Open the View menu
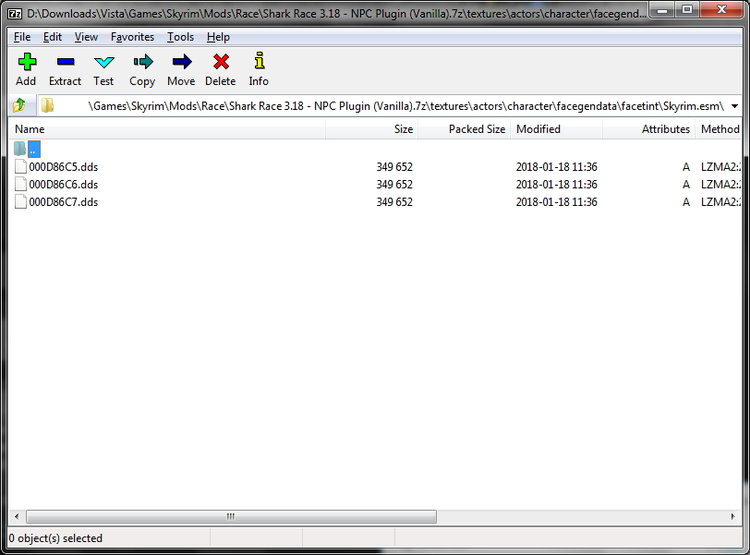This screenshot has height=555, width=750. [x=86, y=37]
